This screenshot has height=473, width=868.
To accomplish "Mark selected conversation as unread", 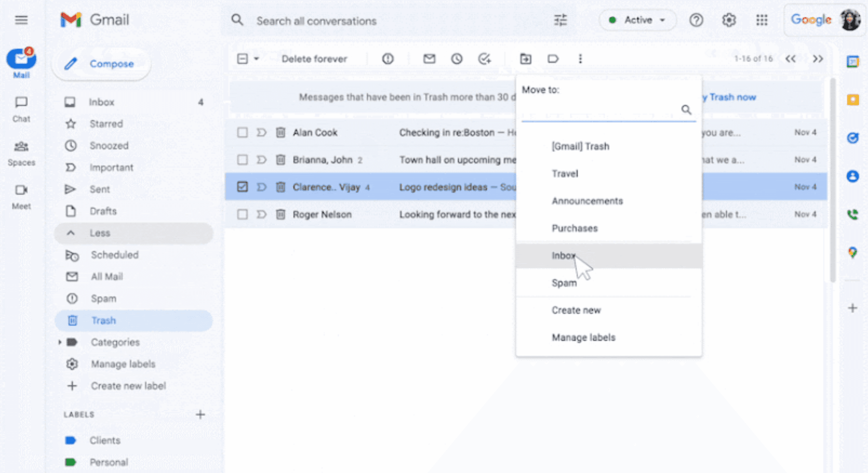I will [x=429, y=59].
